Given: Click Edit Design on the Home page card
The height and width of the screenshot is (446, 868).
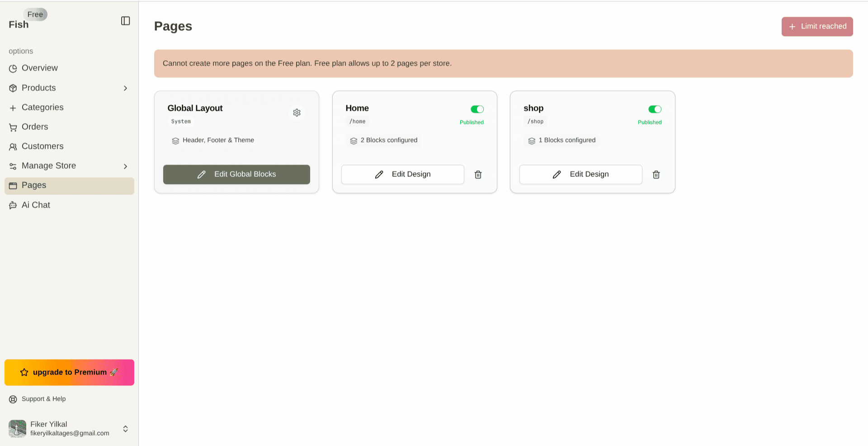Looking at the screenshot, I should point(402,174).
